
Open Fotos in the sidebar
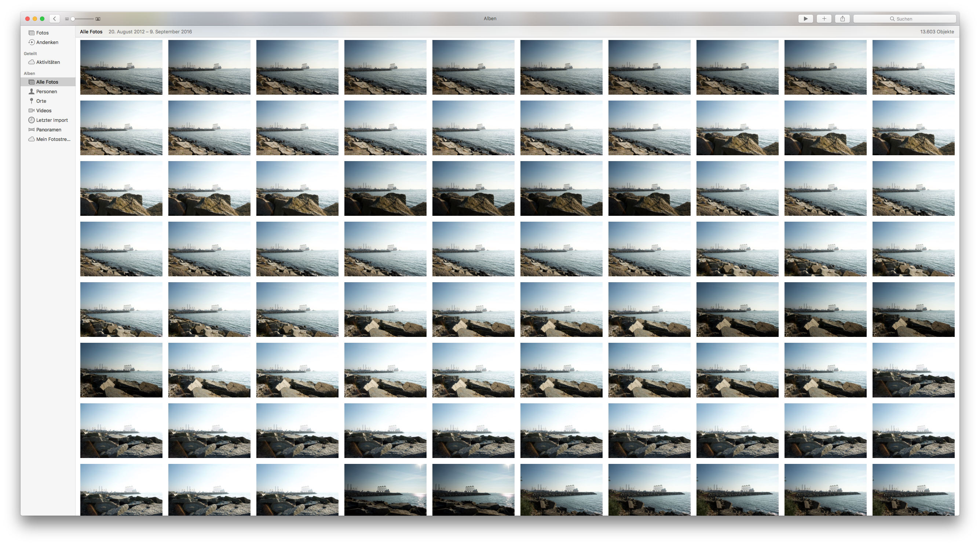(x=48, y=33)
